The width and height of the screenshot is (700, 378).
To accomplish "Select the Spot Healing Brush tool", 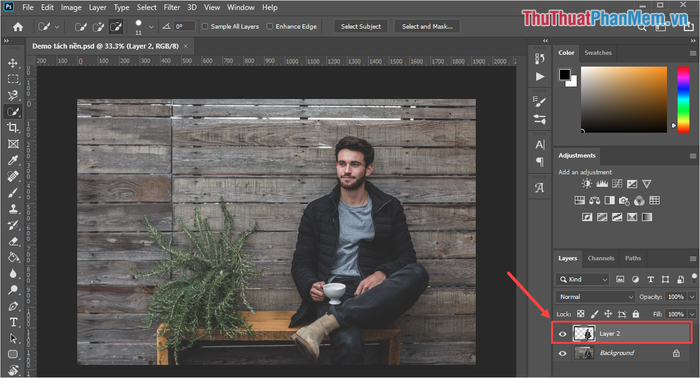I will point(13,176).
